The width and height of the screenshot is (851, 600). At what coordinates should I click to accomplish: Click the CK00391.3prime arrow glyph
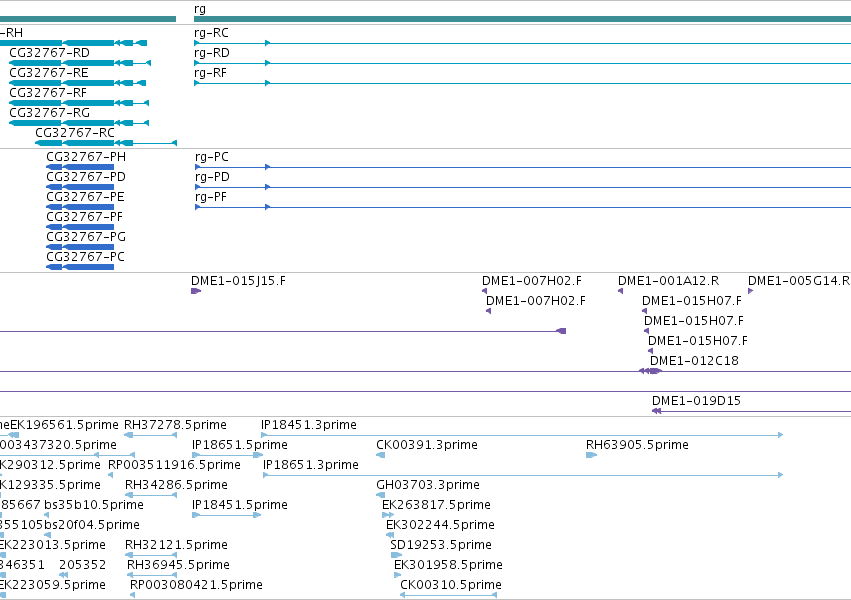coord(380,455)
